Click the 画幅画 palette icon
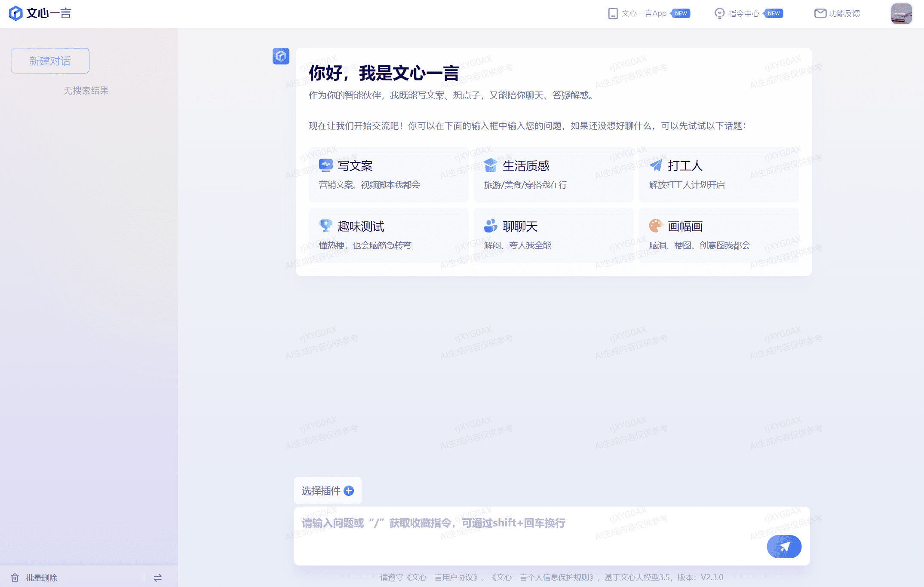Image resolution: width=924 pixels, height=587 pixels. 655,226
